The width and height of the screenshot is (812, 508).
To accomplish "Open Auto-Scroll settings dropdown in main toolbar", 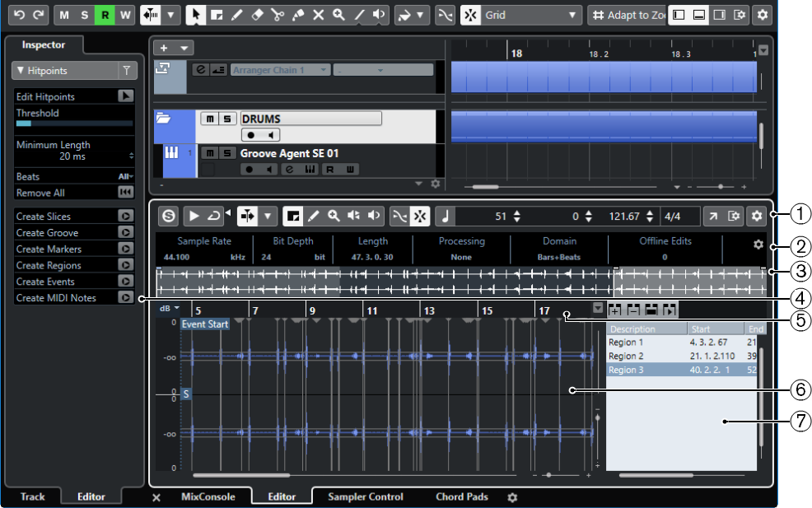I will [171, 15].
